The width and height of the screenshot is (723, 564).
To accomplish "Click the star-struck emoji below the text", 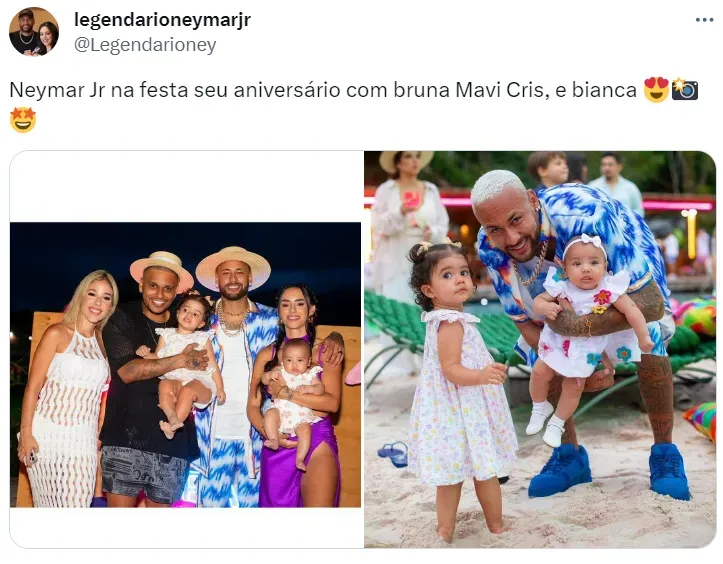I will tap(23, 120).
